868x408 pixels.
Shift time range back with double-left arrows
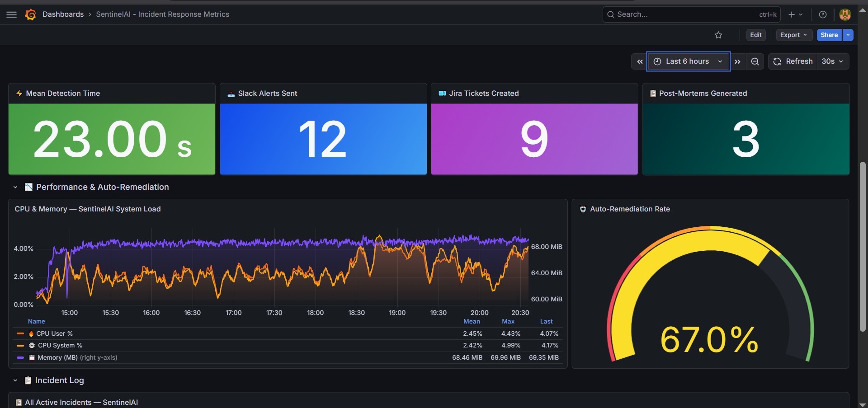(639, 61)
